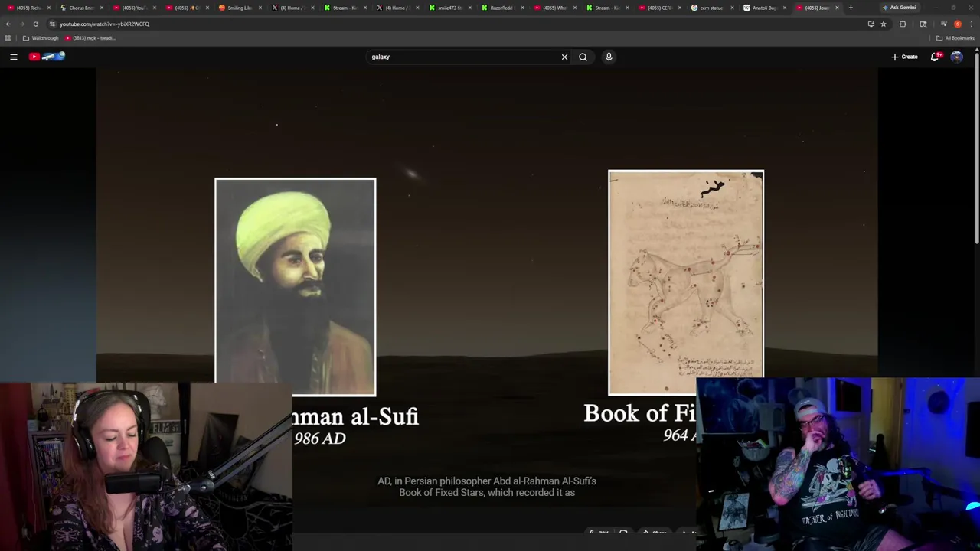Go to YouTube home via logo
The image size is (980, 551).
point(47,57)
